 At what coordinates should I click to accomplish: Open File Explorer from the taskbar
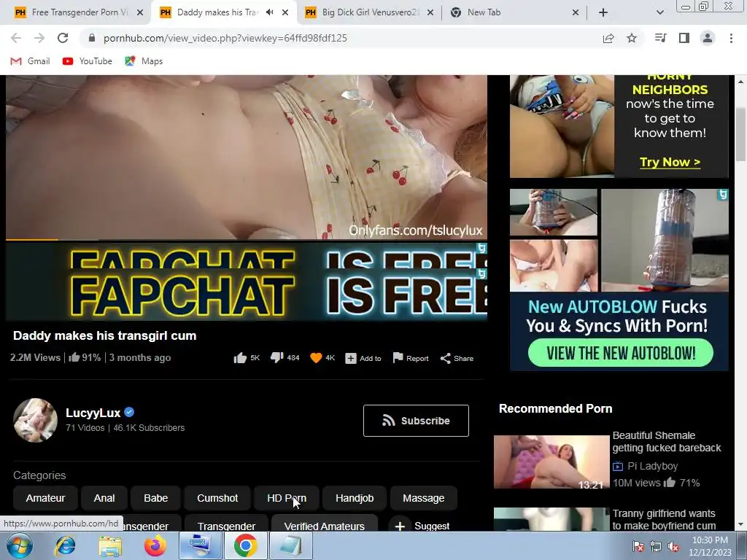point(110,546)
